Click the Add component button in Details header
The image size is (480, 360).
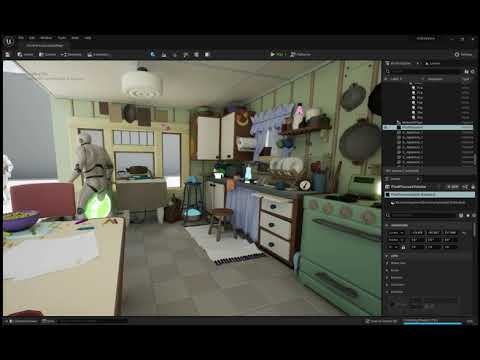click(x=453, y=187)
